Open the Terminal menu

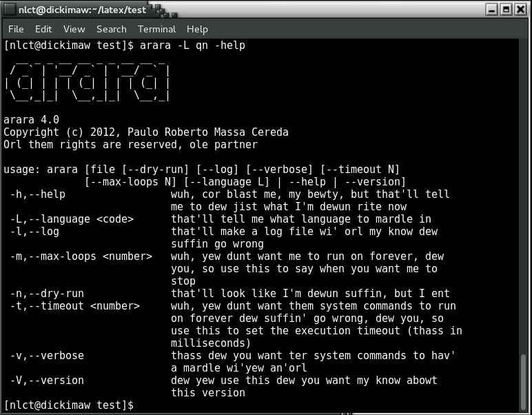pos(156,29)
